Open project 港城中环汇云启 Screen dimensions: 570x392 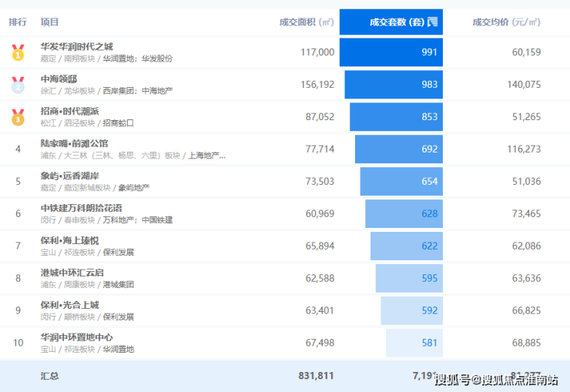coord(72,273)
